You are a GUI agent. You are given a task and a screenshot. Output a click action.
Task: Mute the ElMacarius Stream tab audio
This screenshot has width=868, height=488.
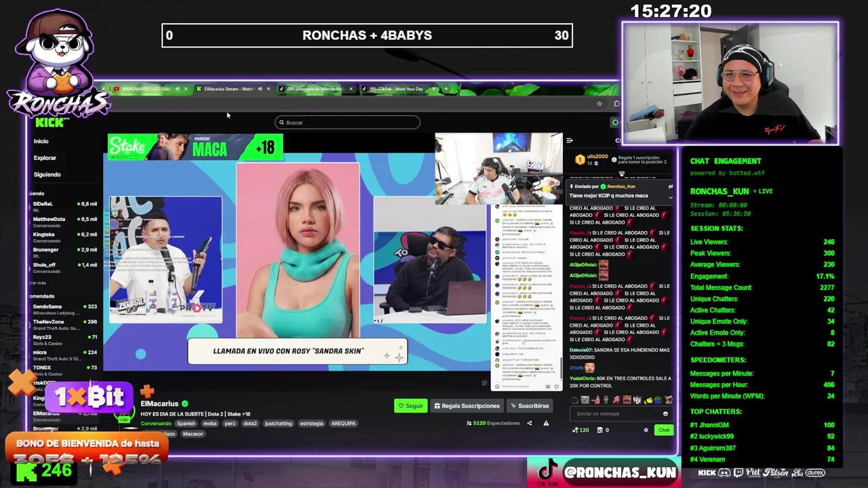pyautogui.click(x=260, y=89)
